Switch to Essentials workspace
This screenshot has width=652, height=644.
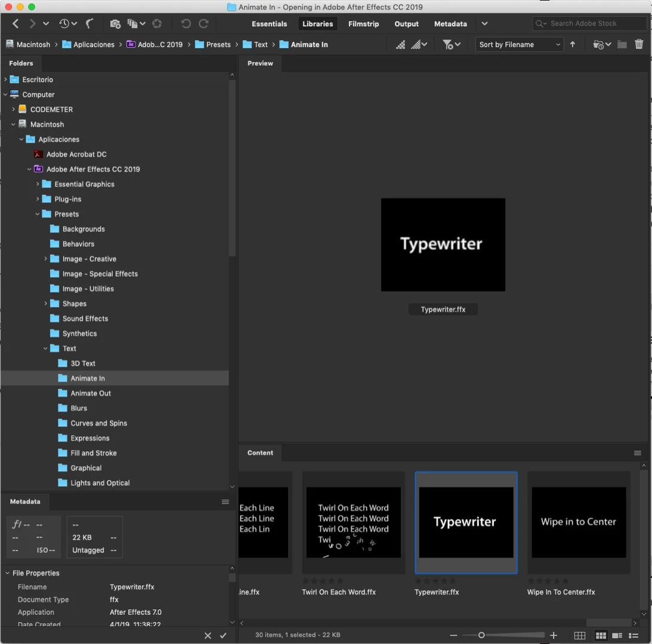coord(270,24)
